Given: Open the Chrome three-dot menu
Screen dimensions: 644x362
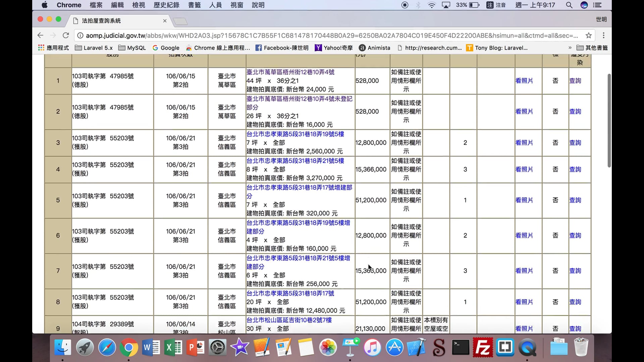Looking at the screenshot, I should coord(603,36).
